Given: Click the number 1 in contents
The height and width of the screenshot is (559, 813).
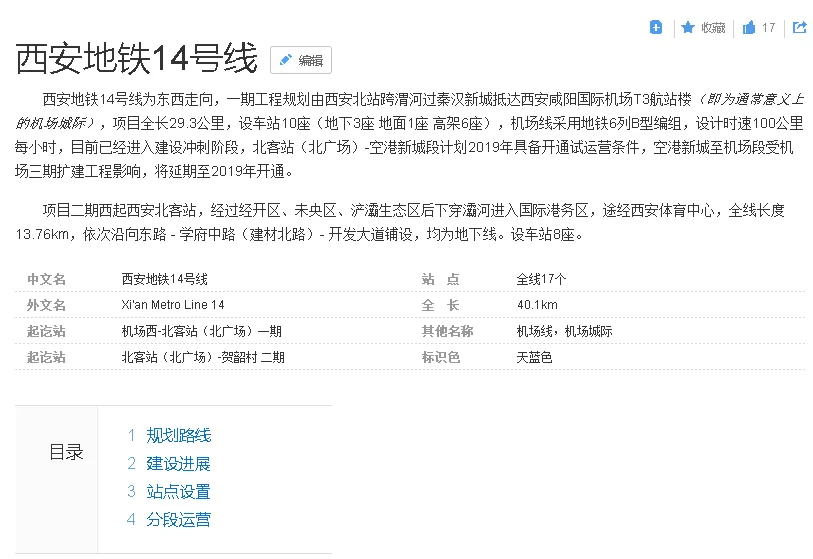Looking at the screenshot, I should click(132, 435).
